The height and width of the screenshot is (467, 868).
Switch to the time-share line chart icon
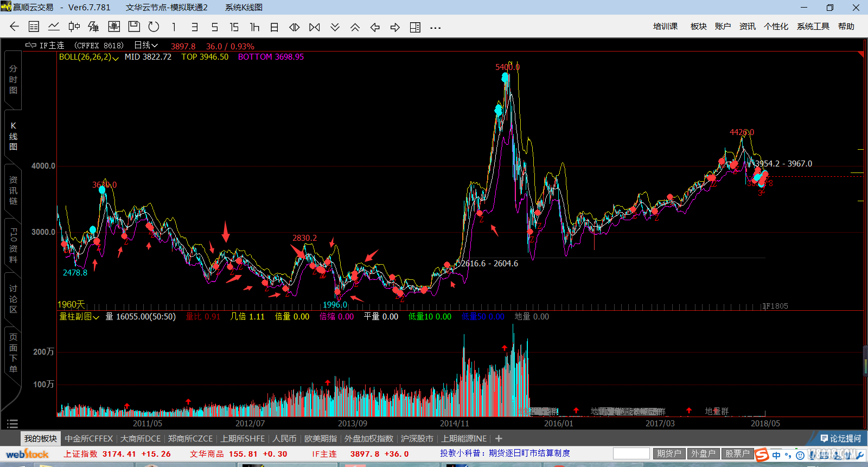(54, 27)
